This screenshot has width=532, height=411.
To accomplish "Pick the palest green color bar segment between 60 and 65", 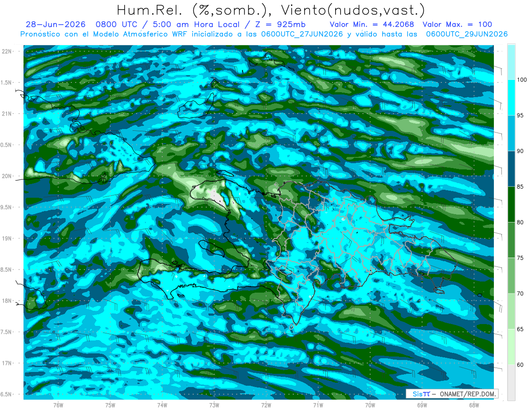I will pyautogui.click(x=511, y=347).
